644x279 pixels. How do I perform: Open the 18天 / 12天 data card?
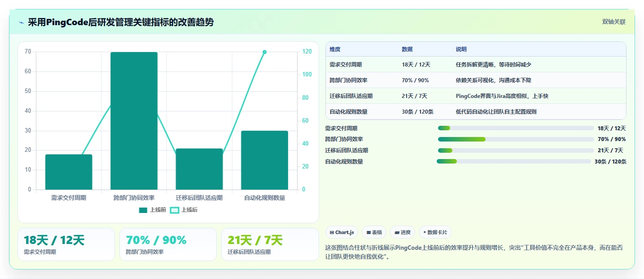pyautogui.click(x=66, y=244)
